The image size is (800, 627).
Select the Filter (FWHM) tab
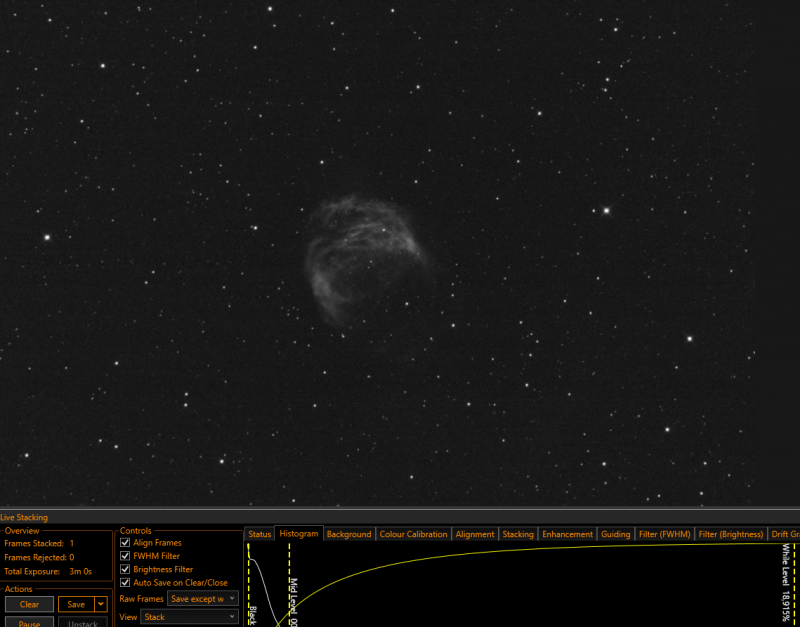tap(664, 534)
